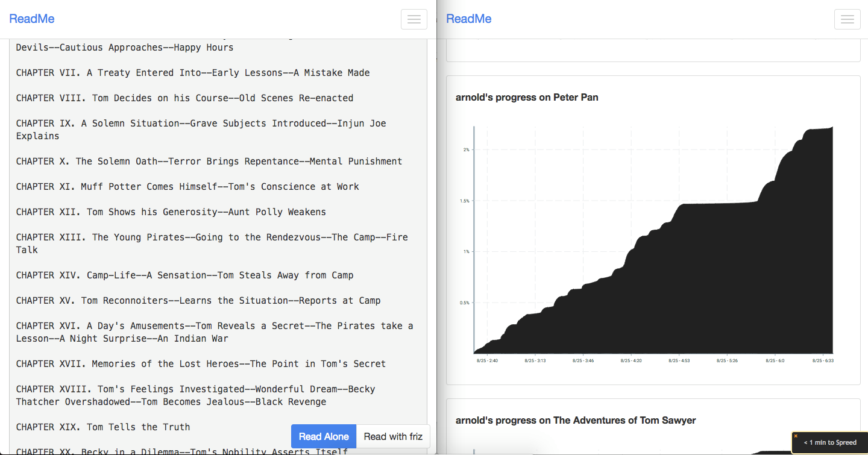Click the 'CHAPTER XIV. Camp-Life' line
The width and height of the screenshot is (868, 455).
[x=185, y=275]
